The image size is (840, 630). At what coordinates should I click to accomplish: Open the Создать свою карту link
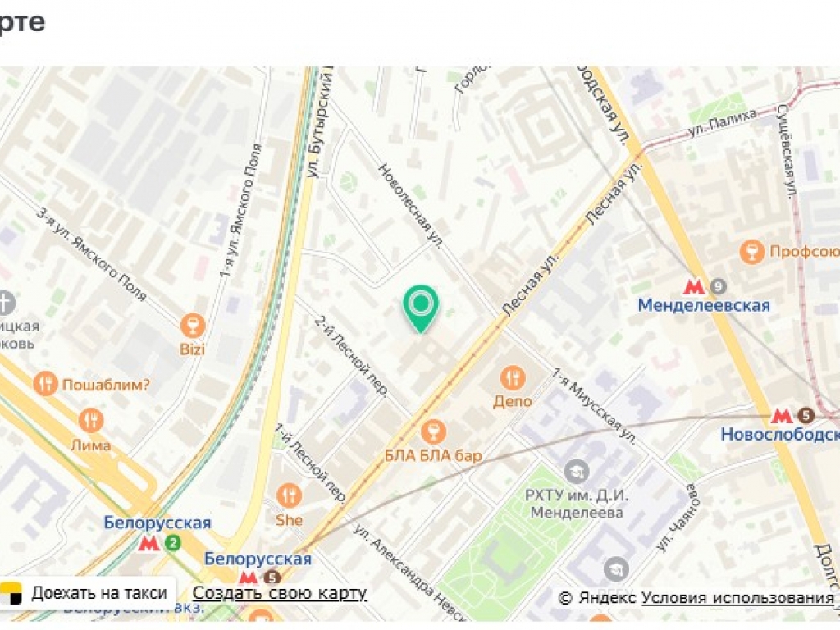280,593
